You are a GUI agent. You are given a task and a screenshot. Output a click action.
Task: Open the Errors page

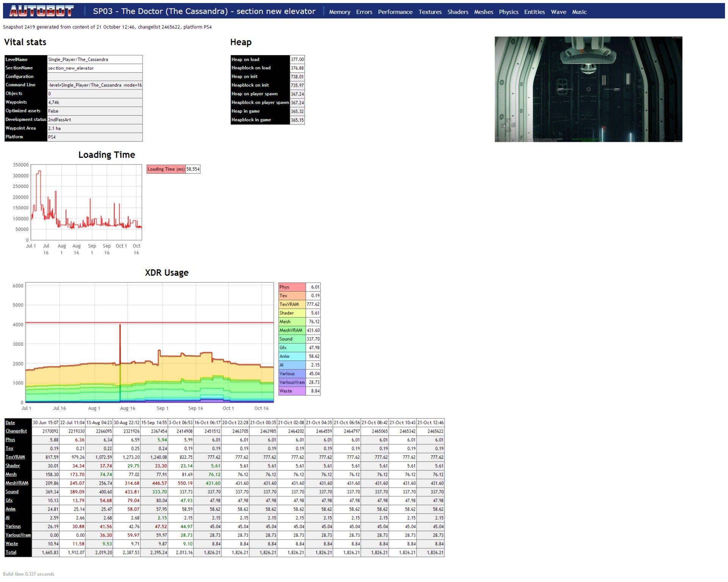tap(364, 12)
